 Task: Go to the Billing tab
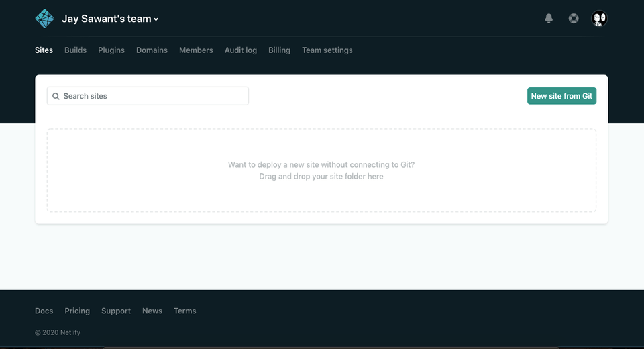(279, 50)
